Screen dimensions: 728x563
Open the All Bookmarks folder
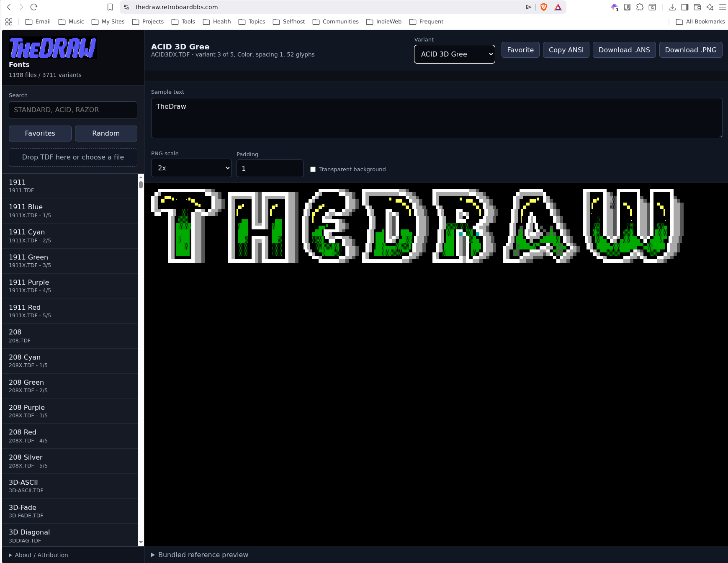700,22
